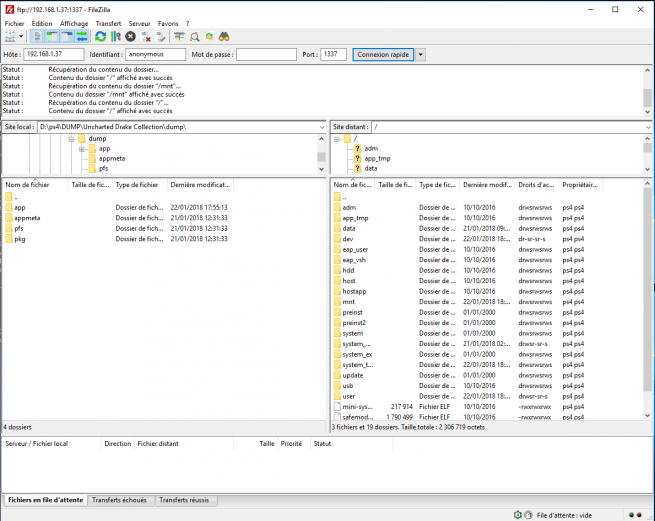Image resolution: width=655 pixels, height=521 pixels.
Task: Switch to Fichiers en file d'attente tab
Action: tap(46, 500)
